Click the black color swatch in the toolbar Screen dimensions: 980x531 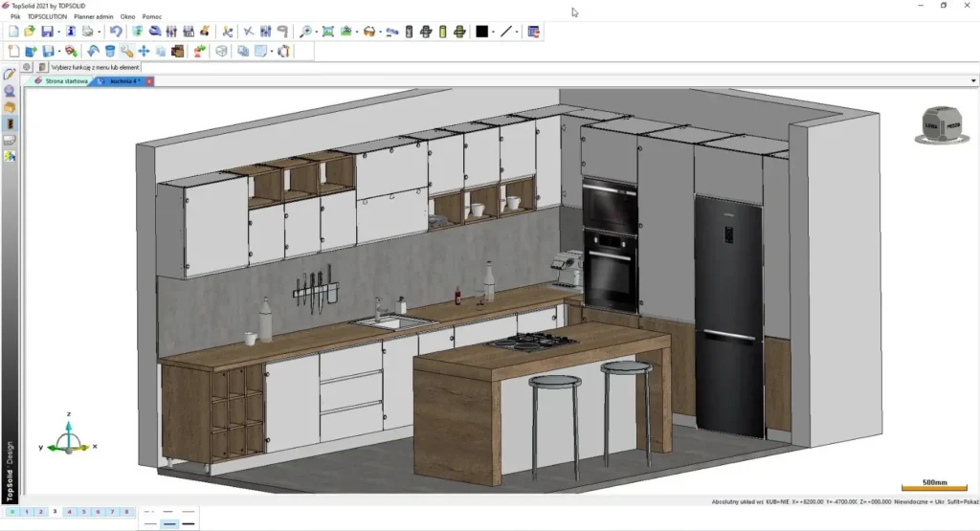point(481,32)
